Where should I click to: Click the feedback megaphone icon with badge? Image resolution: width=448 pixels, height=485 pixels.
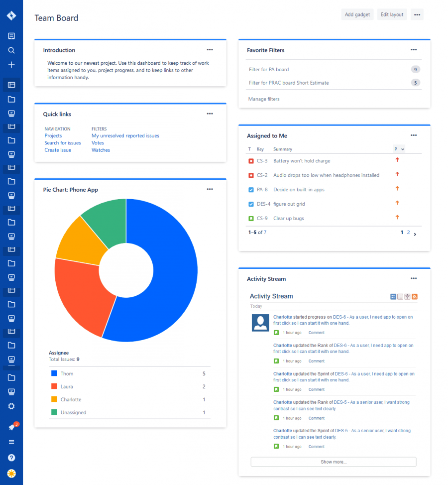point(11,426)
